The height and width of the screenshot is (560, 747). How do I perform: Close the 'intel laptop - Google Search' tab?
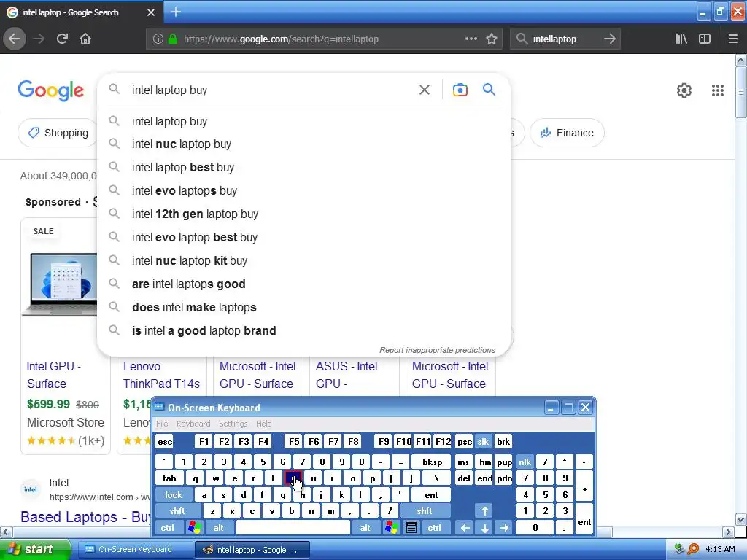[x=151, y=12]
